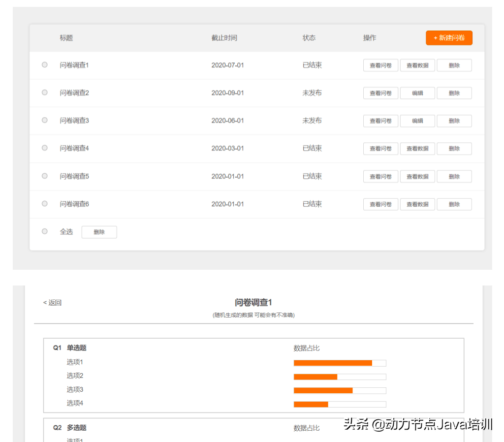Select the radio button for 问卷调查3

[x=44, y=120]
